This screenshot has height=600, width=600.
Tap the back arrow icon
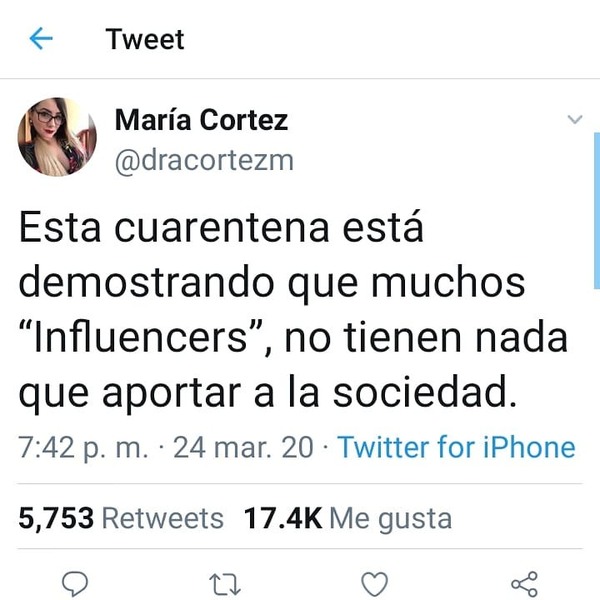tap(41, 38)
